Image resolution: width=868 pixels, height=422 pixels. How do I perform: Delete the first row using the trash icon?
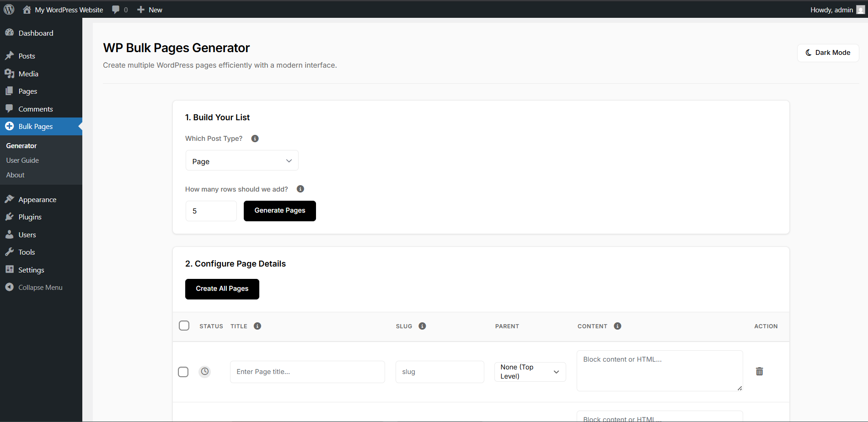(759, 371)
